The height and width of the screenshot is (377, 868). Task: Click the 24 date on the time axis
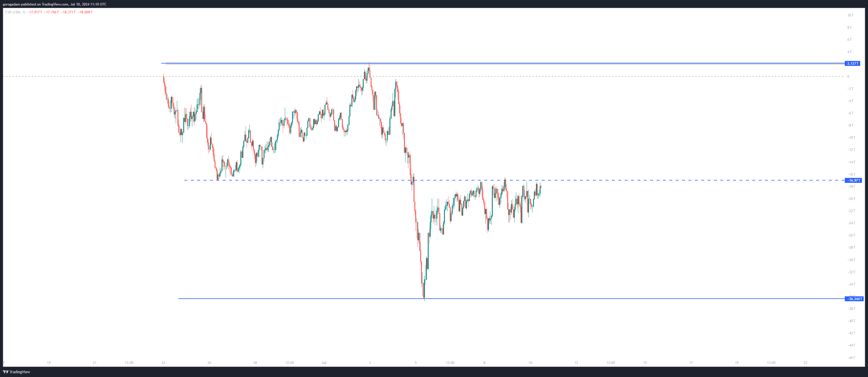tap(164, 363)
